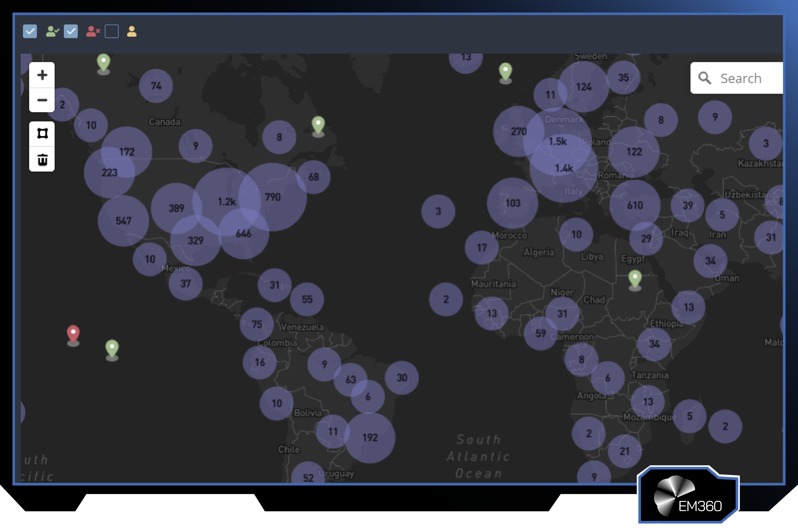Click the 172 cluster
The image size is (798, 532).
click(x=126, y=152)
